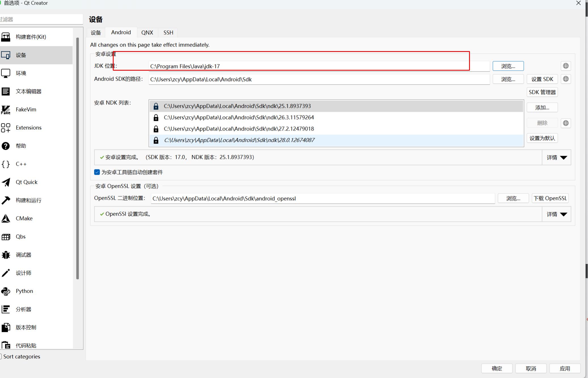Open the CMake settings category
The width and height of the screenshot is (588, 378).
24,219
